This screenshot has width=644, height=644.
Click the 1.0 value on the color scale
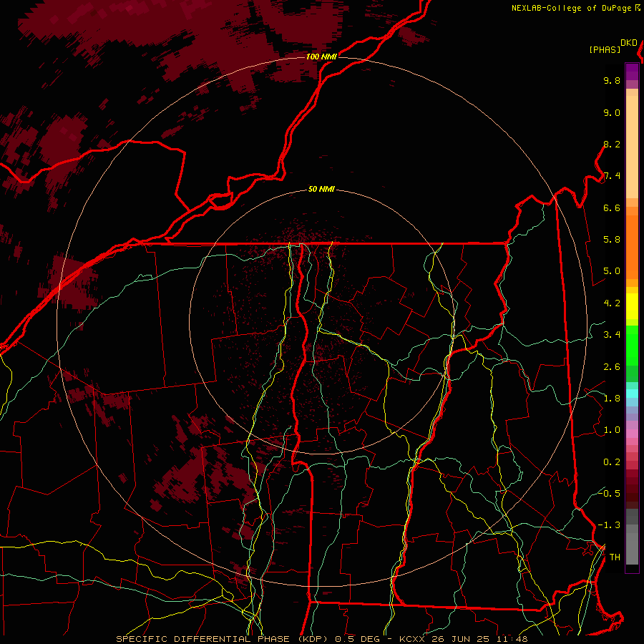612,430
